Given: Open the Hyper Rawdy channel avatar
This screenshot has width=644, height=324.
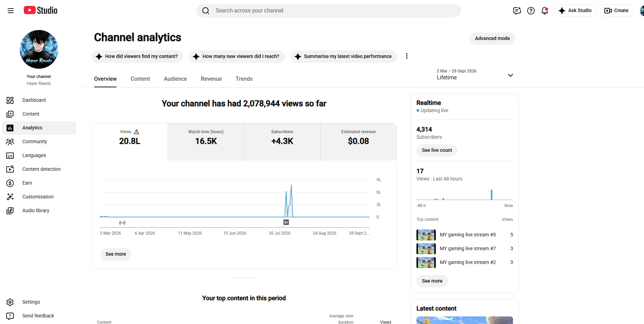Looking at the screenshot, I should (39, 49).
